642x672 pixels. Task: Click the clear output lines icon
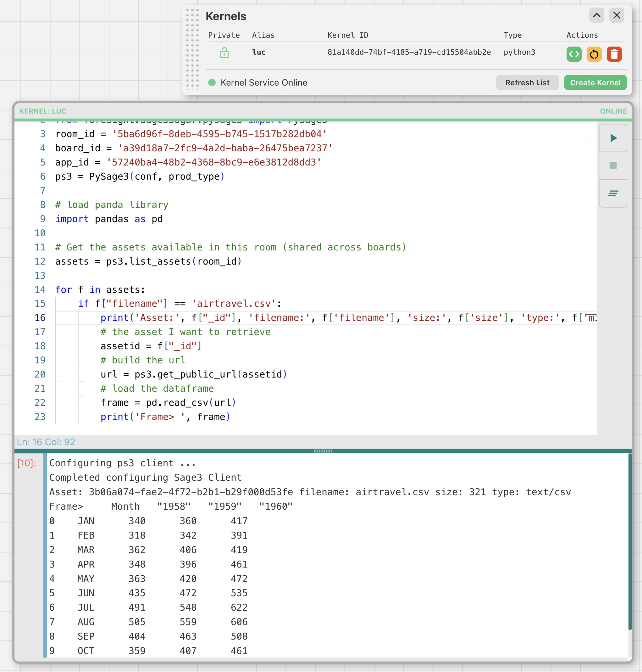(x=613, y=193)
